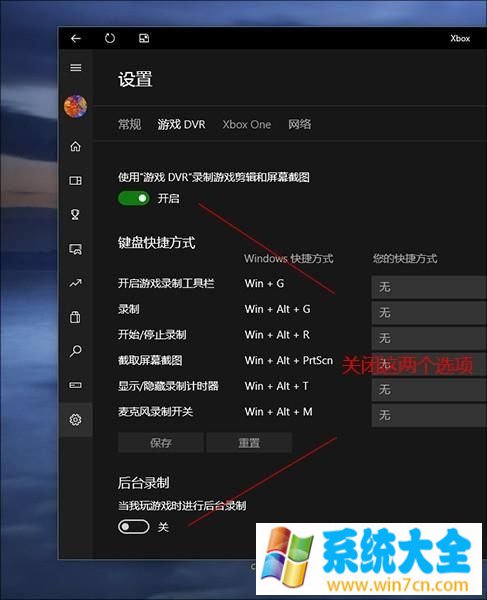Image resolution: width=487 pixels, height=600 pixels.
Task: Click custom shortcut field for 开启游戏录制工具栏
Action: tap(429, 287)
